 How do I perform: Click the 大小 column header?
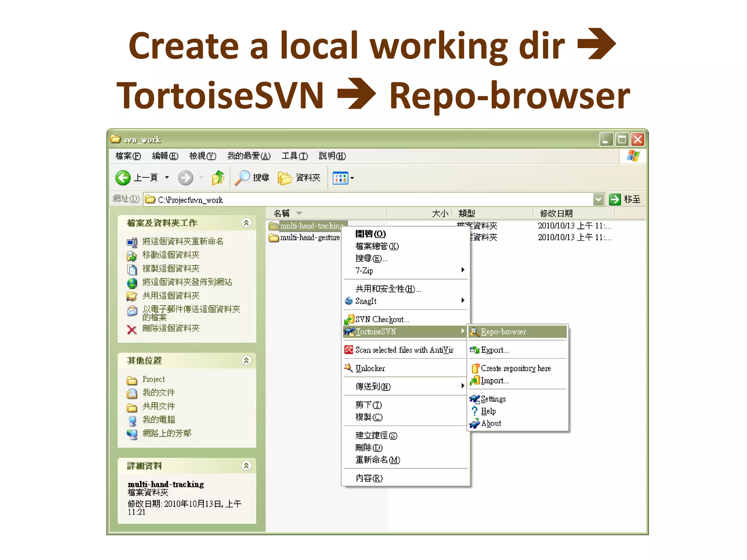pos(419,213)
